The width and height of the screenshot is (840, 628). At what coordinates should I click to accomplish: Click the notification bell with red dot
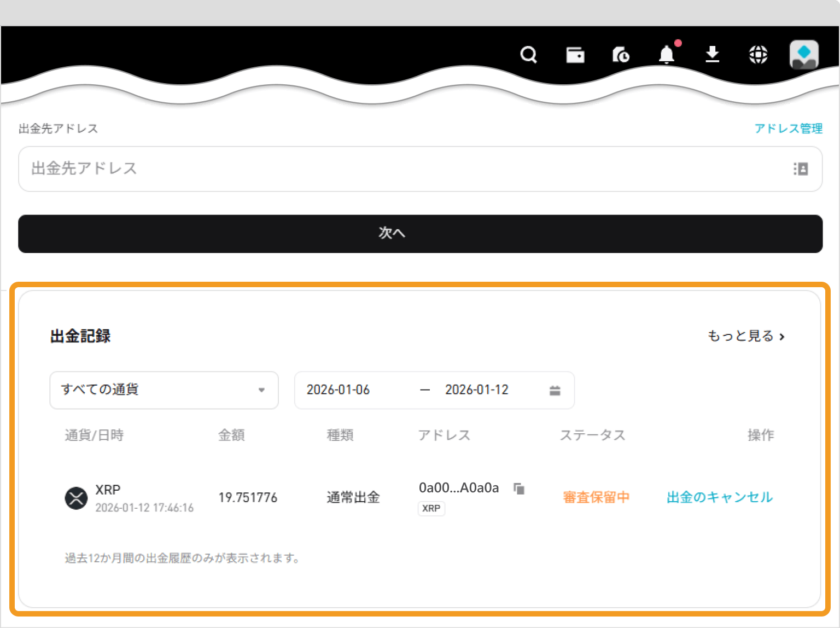pos(666,55)
